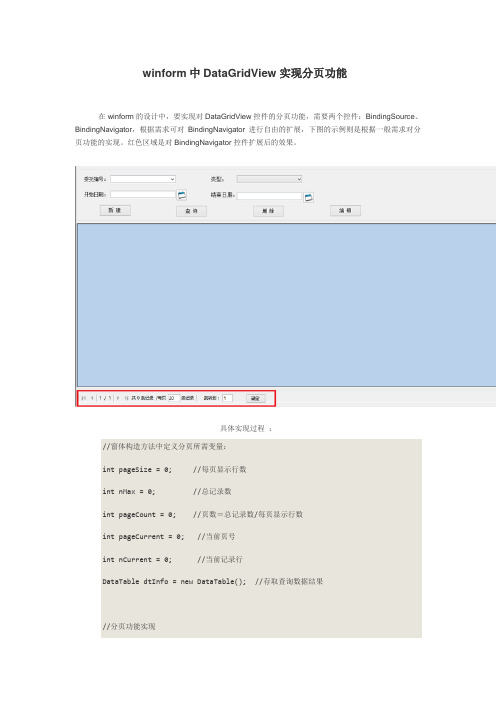This screenshot has width=496, height=702.
Task: Click the "1 / 1" page indicator text
Action: pyautogui.click(x=105, y=398)
